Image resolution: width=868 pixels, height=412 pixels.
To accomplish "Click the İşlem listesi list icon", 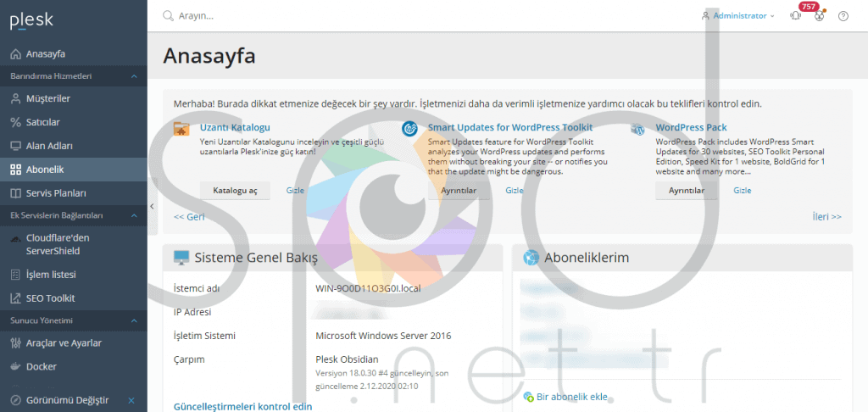I will pyautogui.click(x=15, y=275).
